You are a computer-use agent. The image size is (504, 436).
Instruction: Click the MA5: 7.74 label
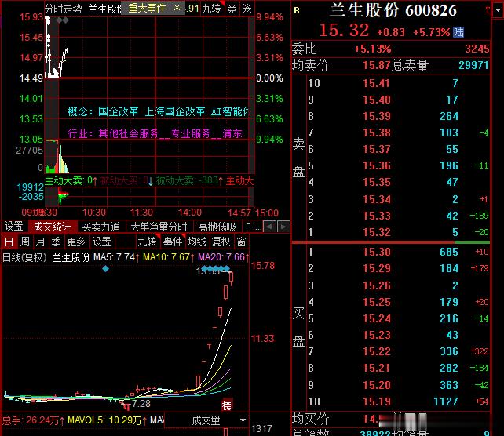point(116,257)
